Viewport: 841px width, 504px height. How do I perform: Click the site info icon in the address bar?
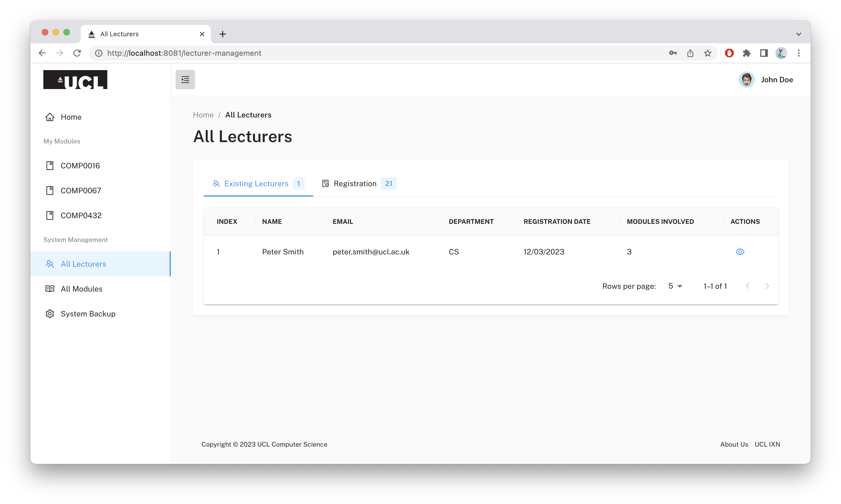click(99, 53)
